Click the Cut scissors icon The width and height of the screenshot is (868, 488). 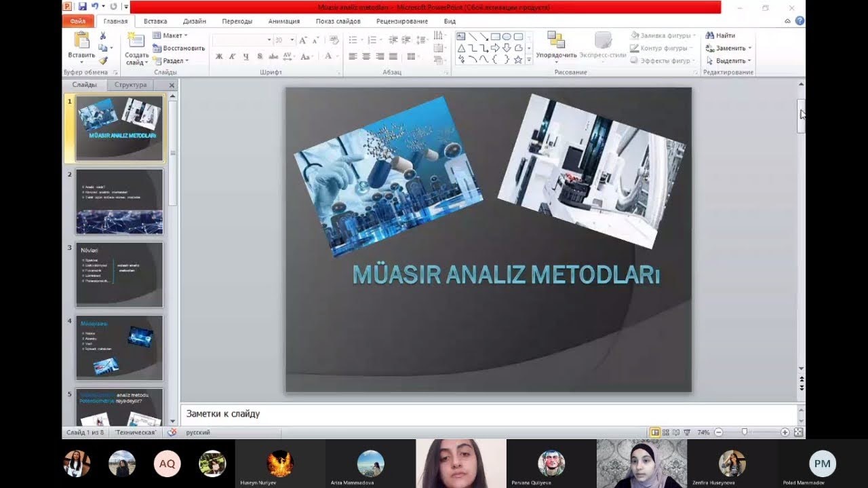pyautogui.click(x=103, y=36)
